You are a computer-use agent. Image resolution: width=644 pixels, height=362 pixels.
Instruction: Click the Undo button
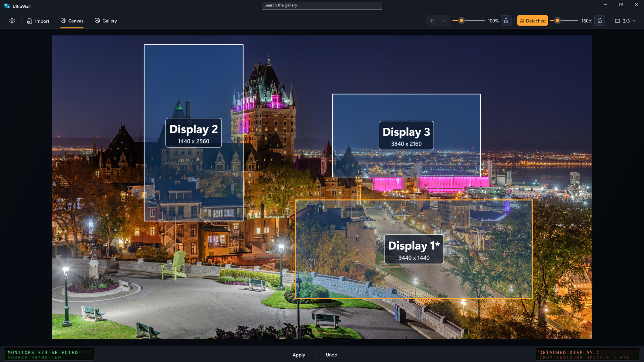(x=331, y=355)
